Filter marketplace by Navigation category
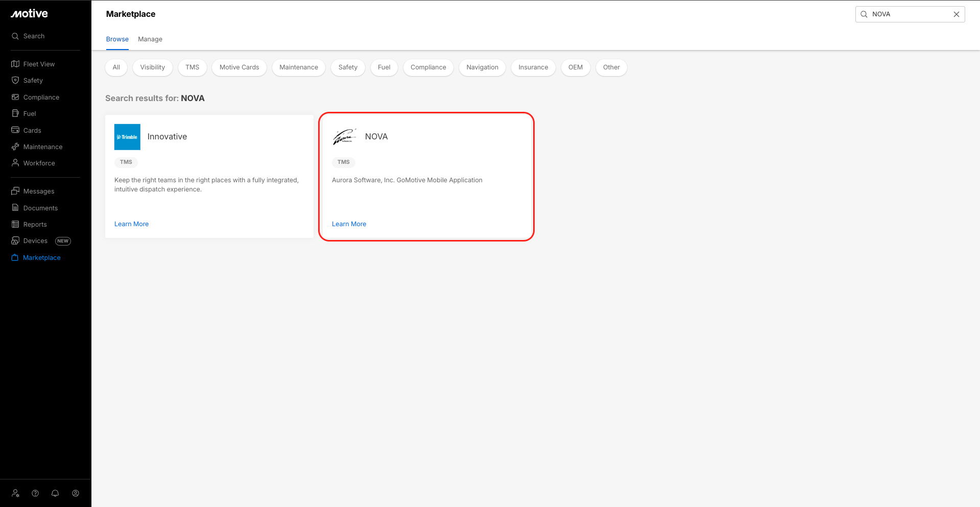This screenshot has height=507, width=980. (482, 67)
